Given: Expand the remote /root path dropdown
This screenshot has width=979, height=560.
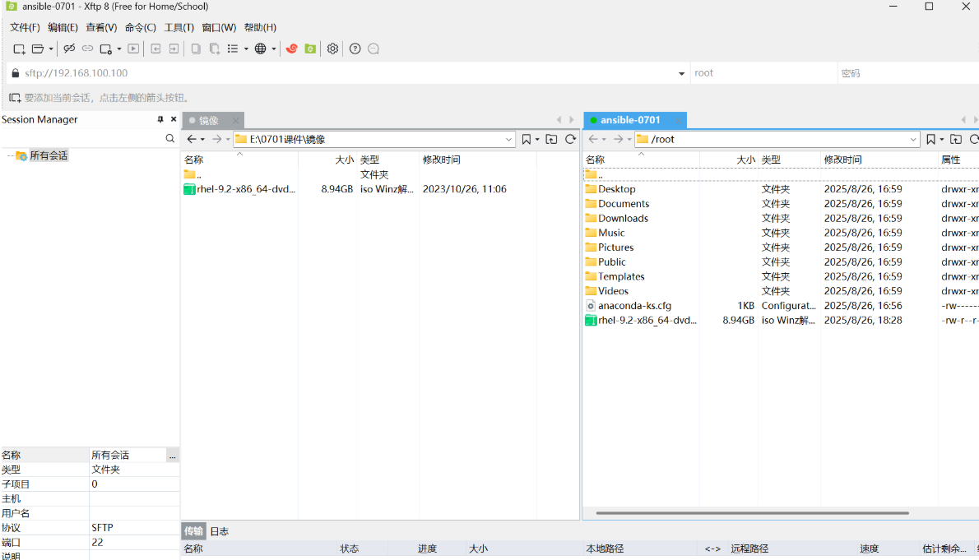Looking at the screenshot, I should click(x=913, y=139).
